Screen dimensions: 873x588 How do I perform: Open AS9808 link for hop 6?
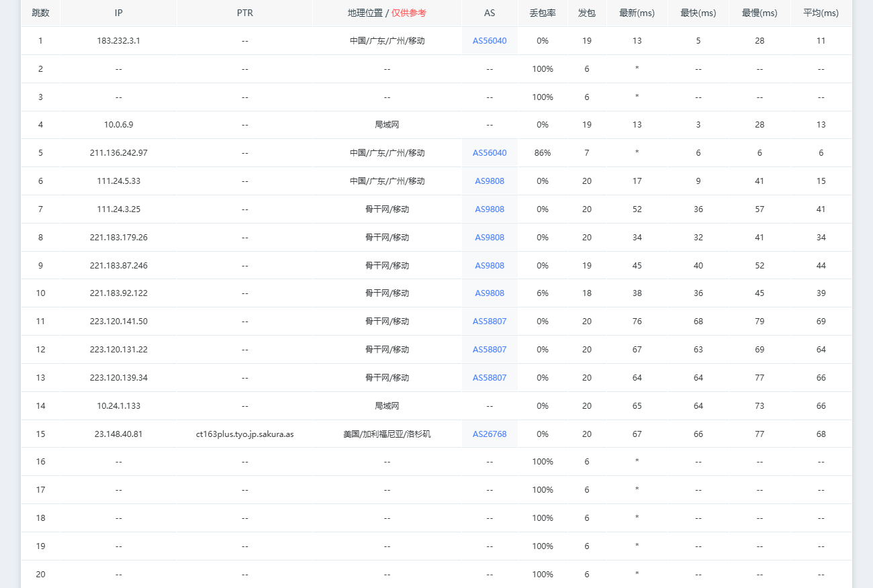(x=490, y=181)
